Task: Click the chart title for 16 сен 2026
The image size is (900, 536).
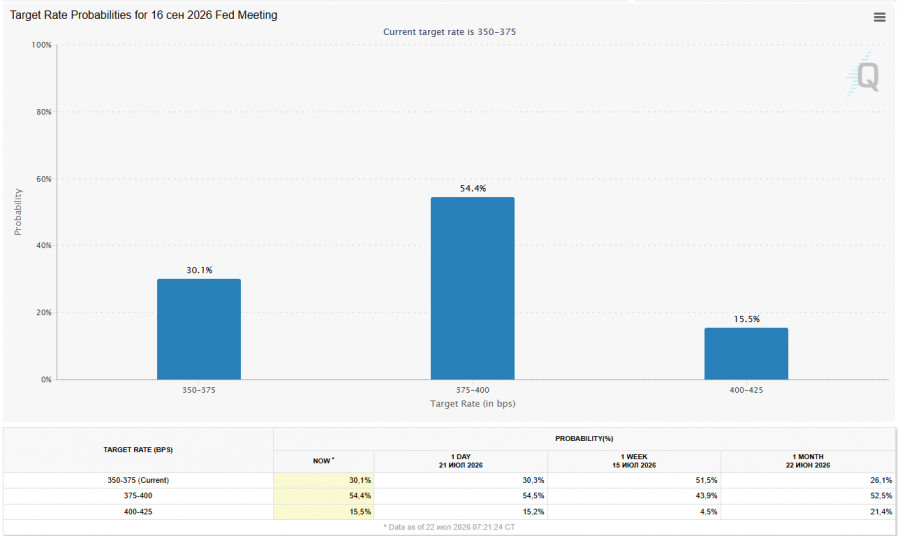Action: point(143,15)
